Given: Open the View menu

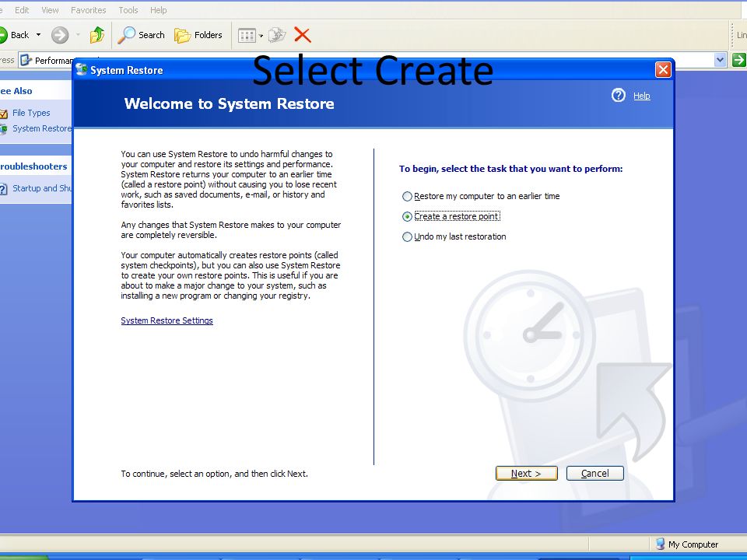Looking at the screenshot, I should [50, 10].
